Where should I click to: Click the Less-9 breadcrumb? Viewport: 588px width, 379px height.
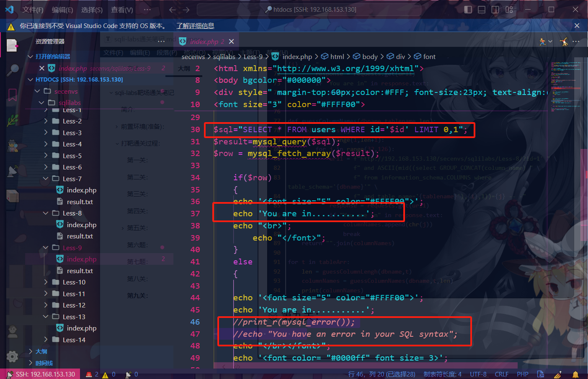tap(253, 56)
